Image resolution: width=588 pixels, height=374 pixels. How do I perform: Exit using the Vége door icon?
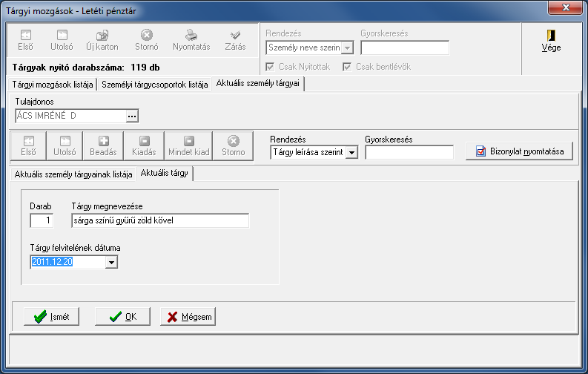tap(551, 36)
